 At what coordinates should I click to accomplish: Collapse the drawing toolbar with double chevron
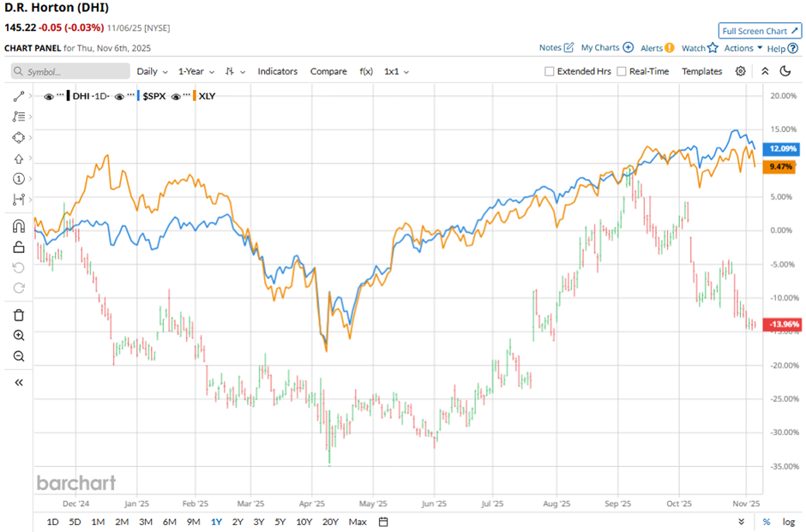pyautogui.click(x=19, y=383)
